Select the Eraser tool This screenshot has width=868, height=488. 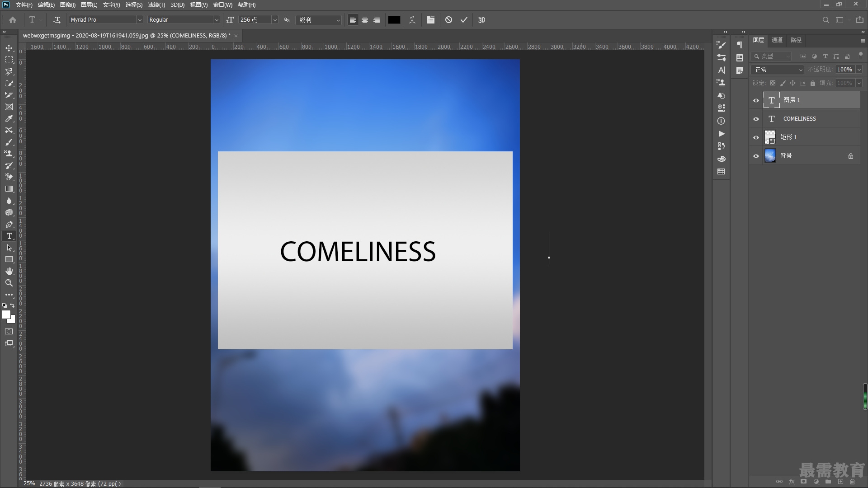point(9,177)
